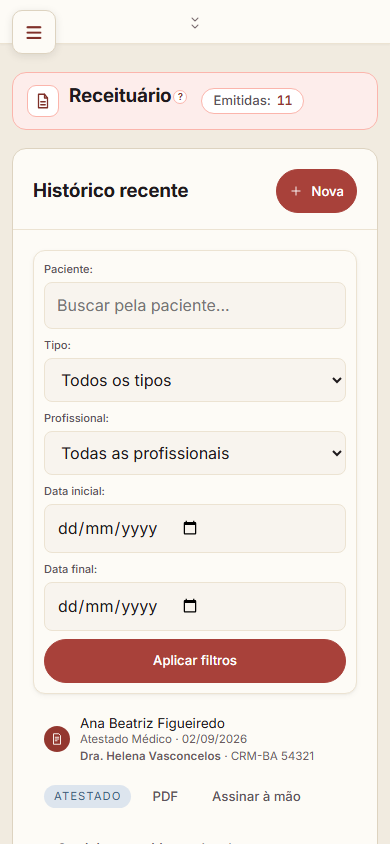Click the Receituário document icon
This screenshot has width=390, height=844.
click(43, 101)
